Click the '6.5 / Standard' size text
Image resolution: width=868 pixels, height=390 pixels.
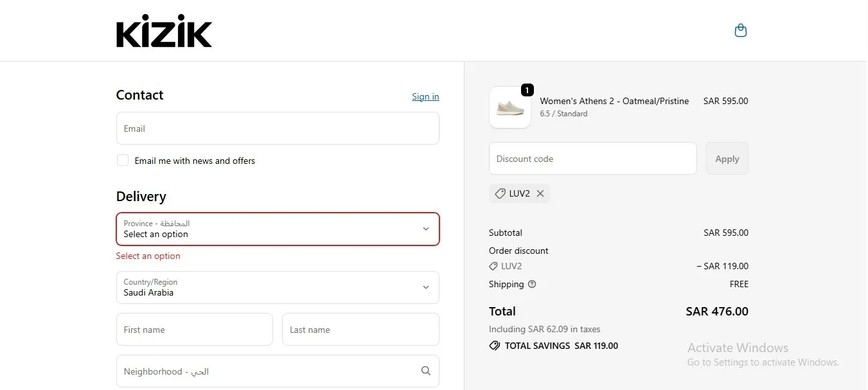point(563,114)
